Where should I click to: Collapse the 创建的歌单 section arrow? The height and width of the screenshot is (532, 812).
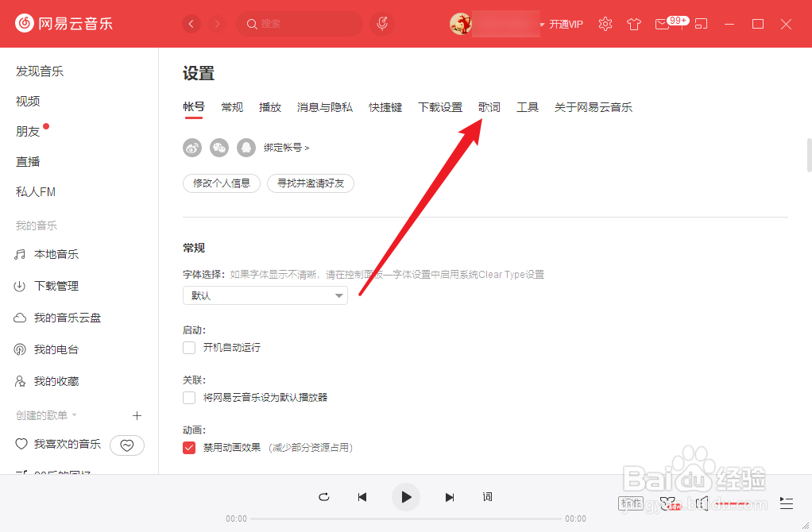[x=74, y=415]
